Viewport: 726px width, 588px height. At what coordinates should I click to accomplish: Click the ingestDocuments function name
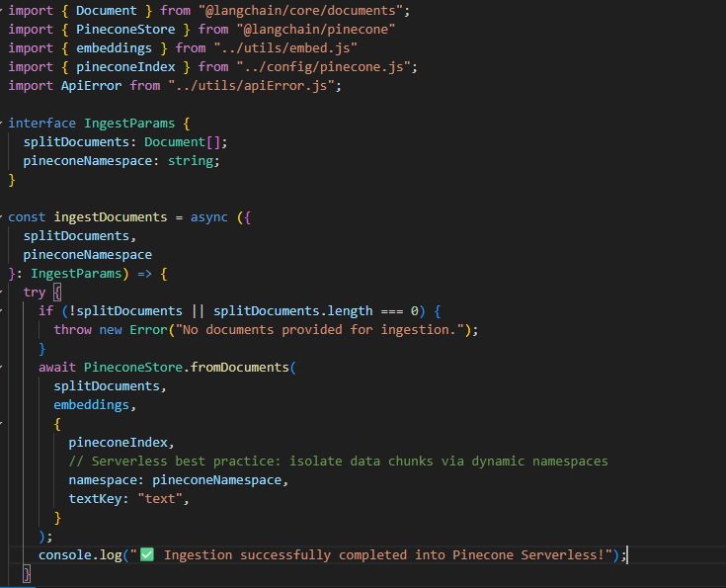point(111,216)
